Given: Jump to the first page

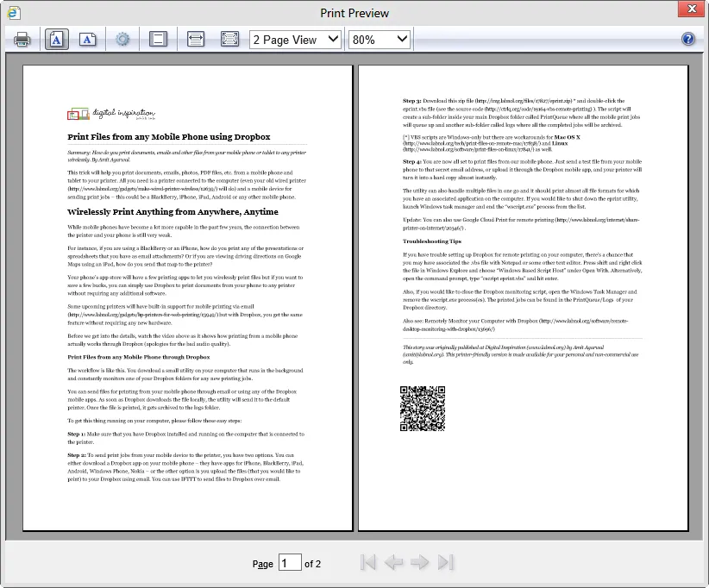Looking at the screenshot, I should [x=367, y=561].
